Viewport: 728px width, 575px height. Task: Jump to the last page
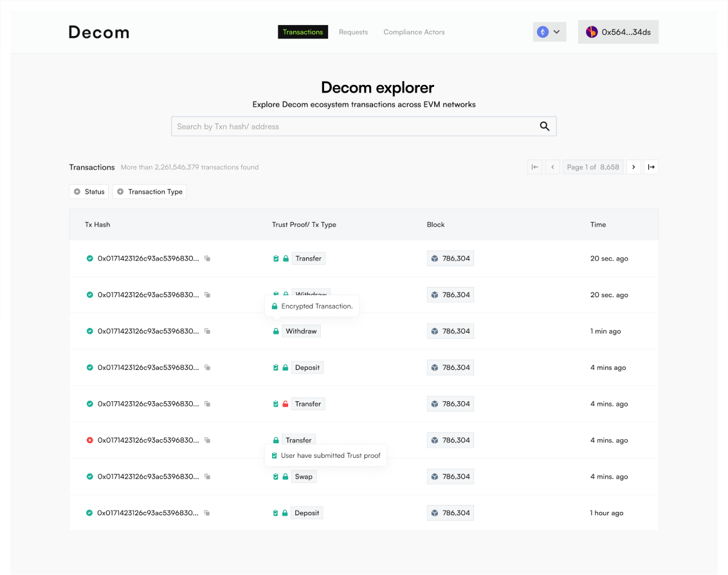[651, 167]
